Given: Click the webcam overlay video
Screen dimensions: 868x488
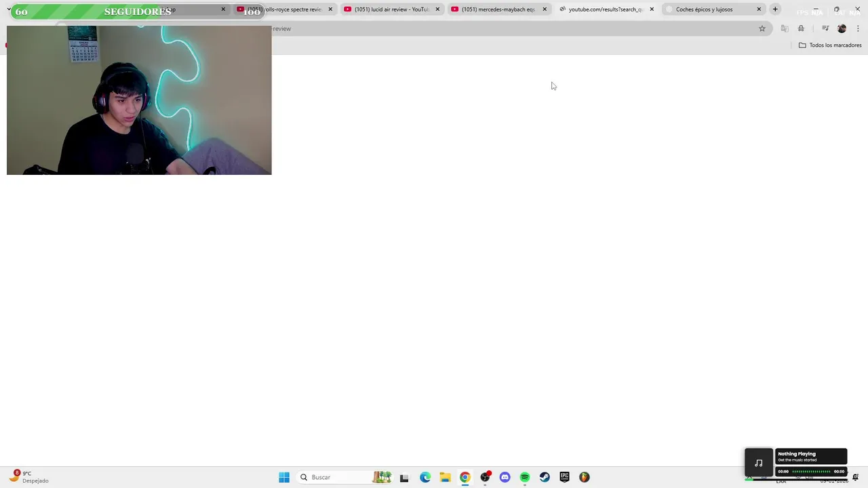Looking at the screenshot, I should 139,100.
